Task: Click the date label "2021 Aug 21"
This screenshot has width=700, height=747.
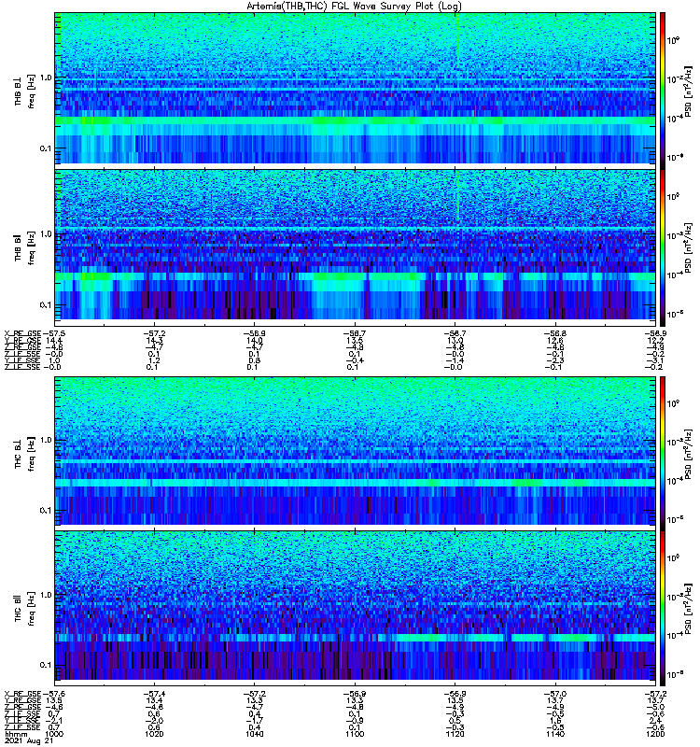Action: point(29,741)
